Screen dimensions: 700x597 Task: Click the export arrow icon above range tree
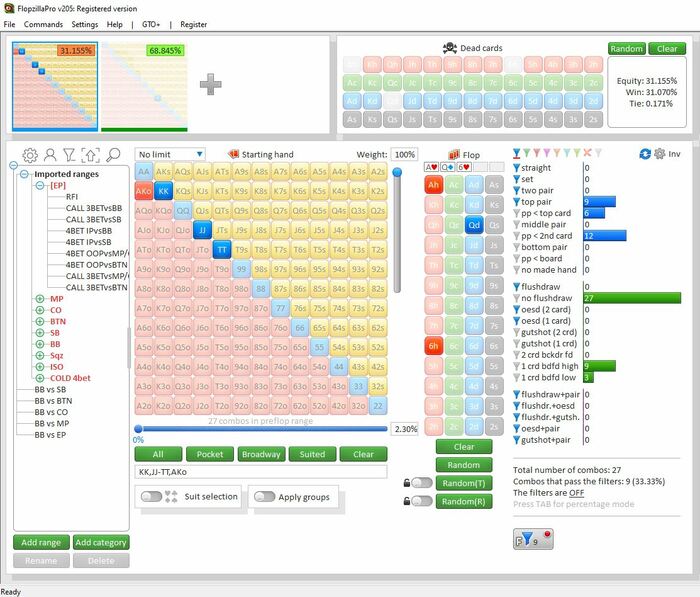91,155
